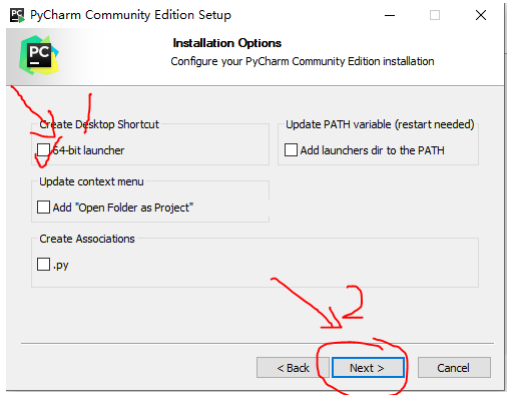The image size is (520, 395).
Task: Click the Installation Options heading
Action: pyautogui.click(x=227, y=43)
